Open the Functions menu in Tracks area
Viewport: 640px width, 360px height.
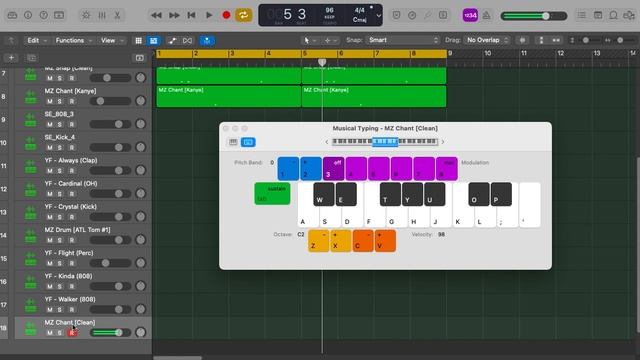[x=73, y=40]
